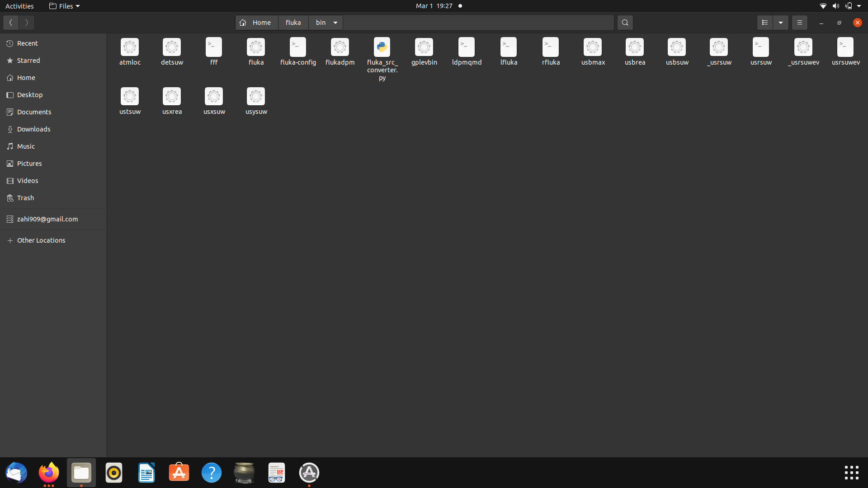Select the _usrsuw file icon
Screen dimensions: 868x488
pyautogui.click(x=719, y=47)
